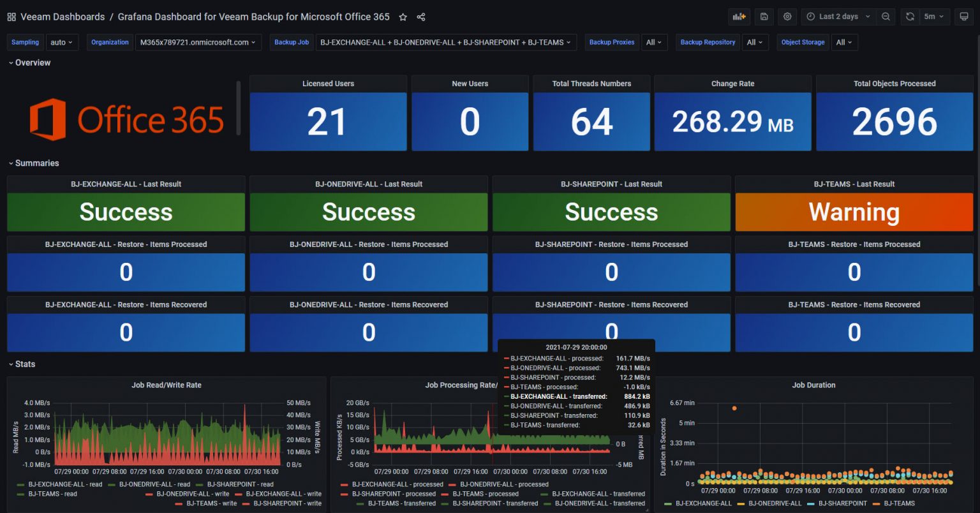Click the share dashboard icon
Viewport: 980px width, 513px height.
[420, 17]
